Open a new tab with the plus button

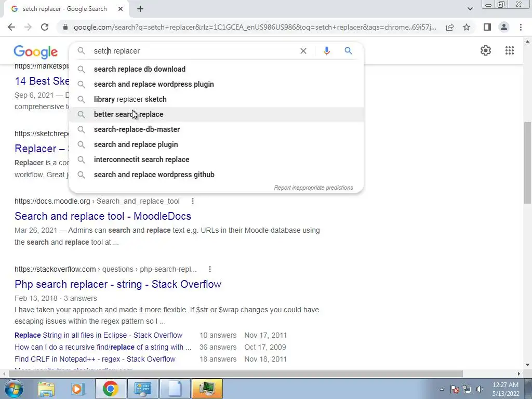click(140, 9)
